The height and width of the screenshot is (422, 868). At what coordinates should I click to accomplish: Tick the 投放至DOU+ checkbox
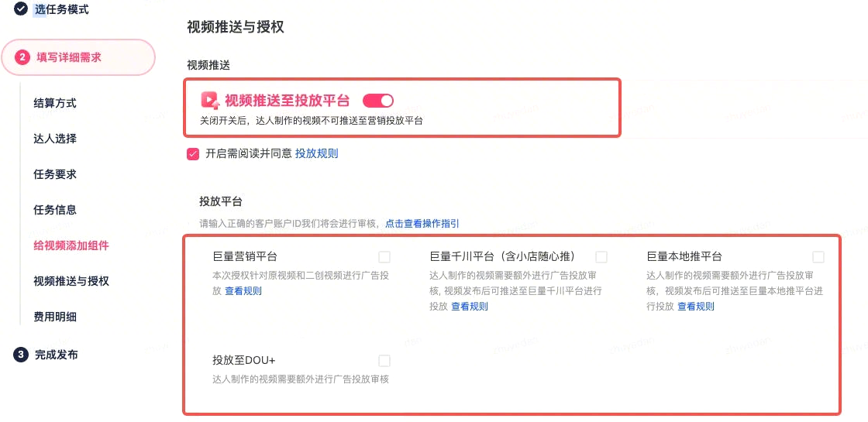[x=384, y=361]
